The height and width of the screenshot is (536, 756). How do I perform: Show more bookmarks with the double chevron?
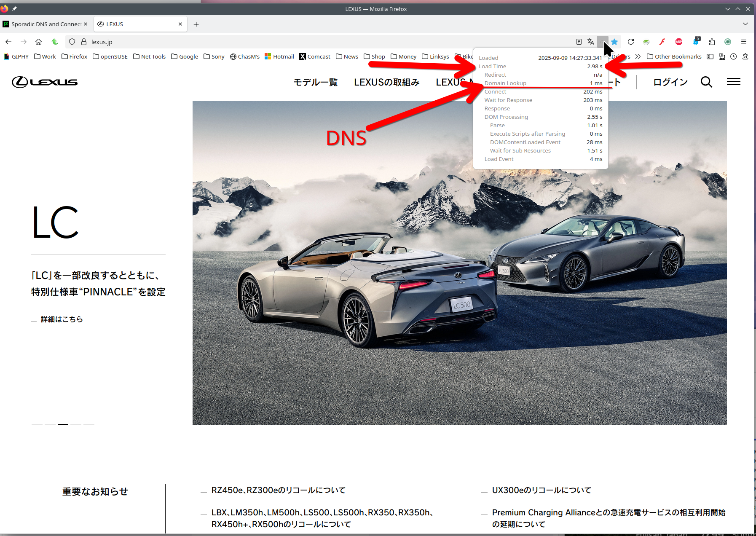638,56
